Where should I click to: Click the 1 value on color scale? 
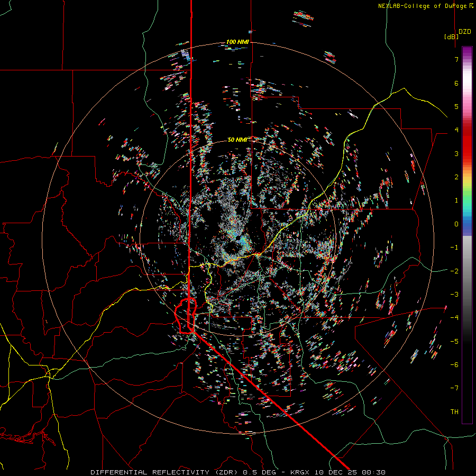456,200
